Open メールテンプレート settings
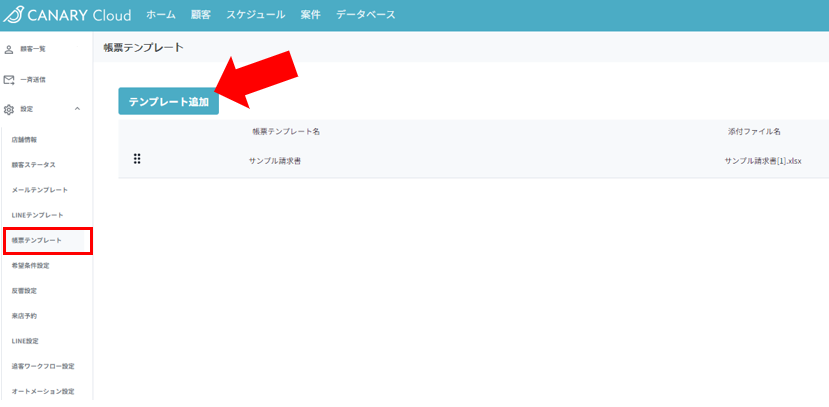 click(x=40, y=190)
